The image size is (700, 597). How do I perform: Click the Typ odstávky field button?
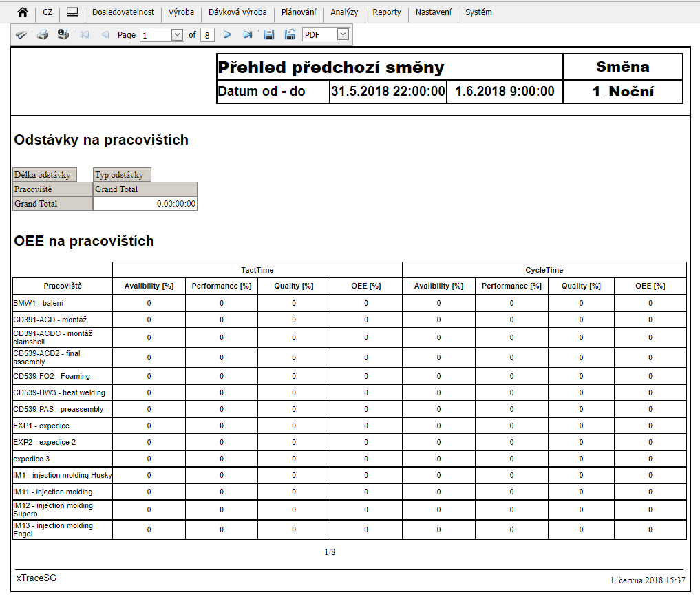[122, 175]
